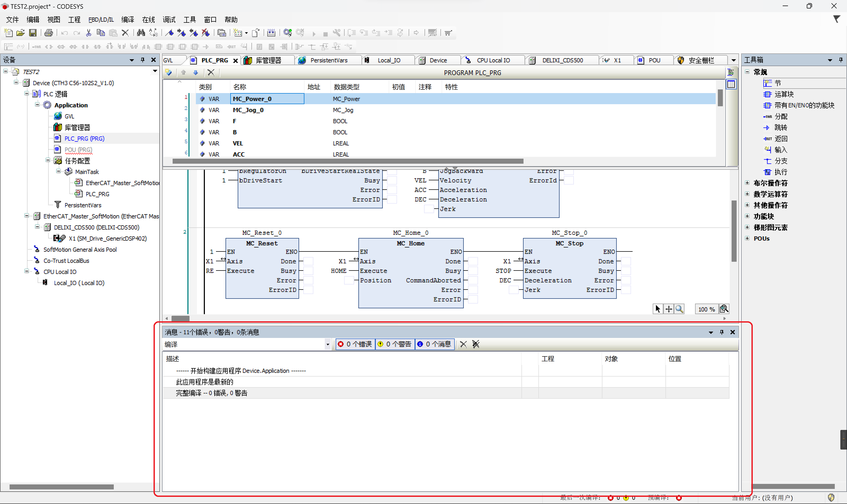This screenshot has height=504, width=847.
Task: Switch to the DELIXI_CDS500 tab
Action: tap(562, 61)
